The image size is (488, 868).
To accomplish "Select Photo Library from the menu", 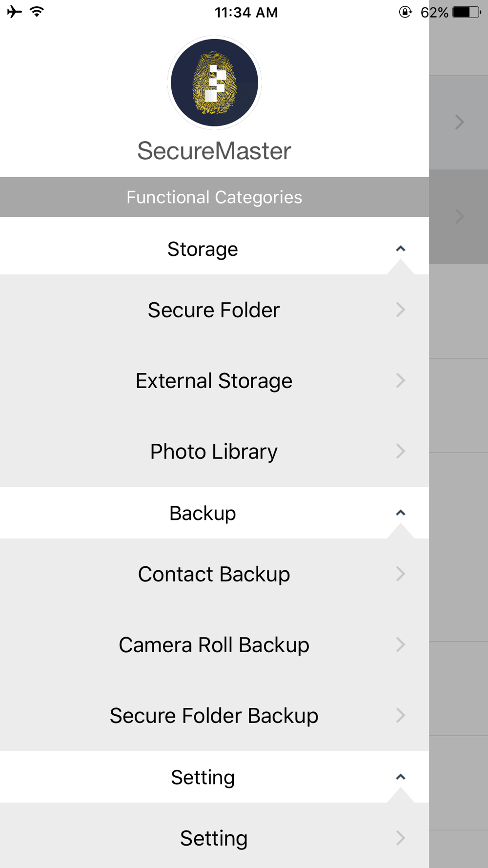I will (214, 452).
